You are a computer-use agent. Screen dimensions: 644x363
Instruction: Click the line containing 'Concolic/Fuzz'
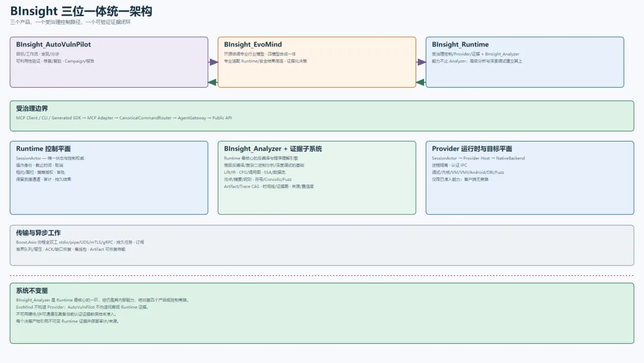pos(258,179)
